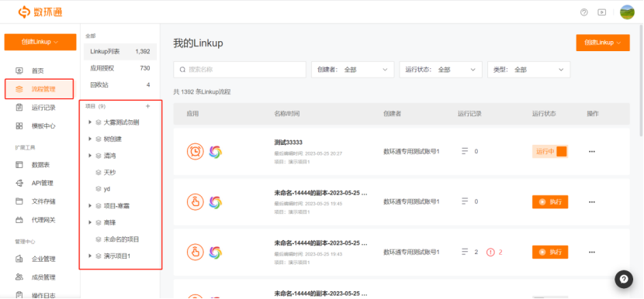Open more options for 19:45 flow row

tap(592, 202)
